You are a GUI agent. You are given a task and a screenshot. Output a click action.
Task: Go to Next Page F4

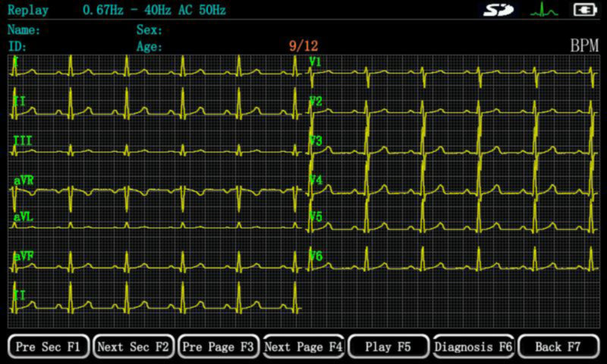[303, 347]
